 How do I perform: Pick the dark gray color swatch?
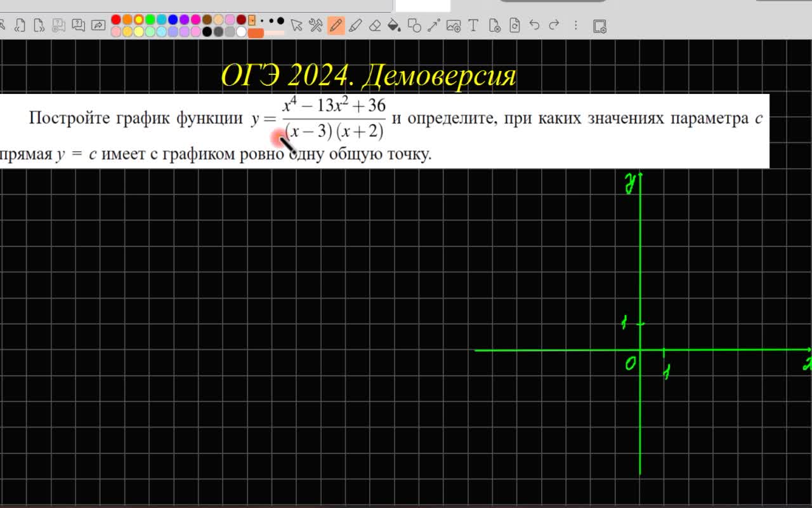219,32
